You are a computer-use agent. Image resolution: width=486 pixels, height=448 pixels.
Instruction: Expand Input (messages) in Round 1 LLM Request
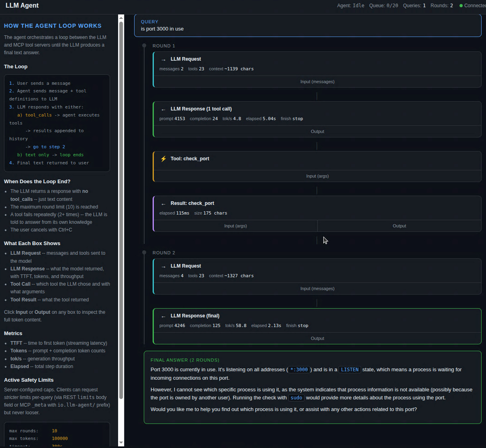(x=317, y=82)
